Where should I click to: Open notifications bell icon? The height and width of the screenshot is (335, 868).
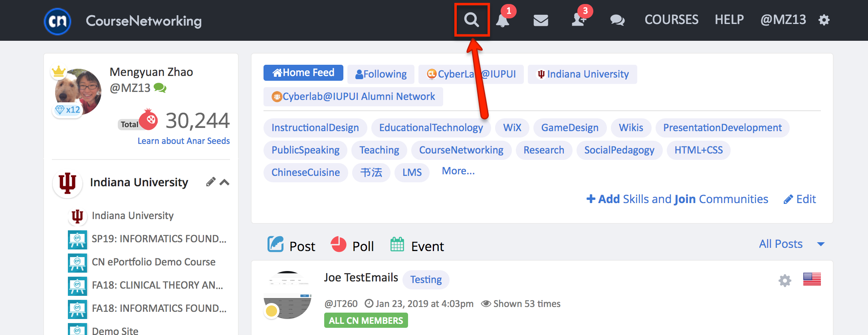coord(503,20)
